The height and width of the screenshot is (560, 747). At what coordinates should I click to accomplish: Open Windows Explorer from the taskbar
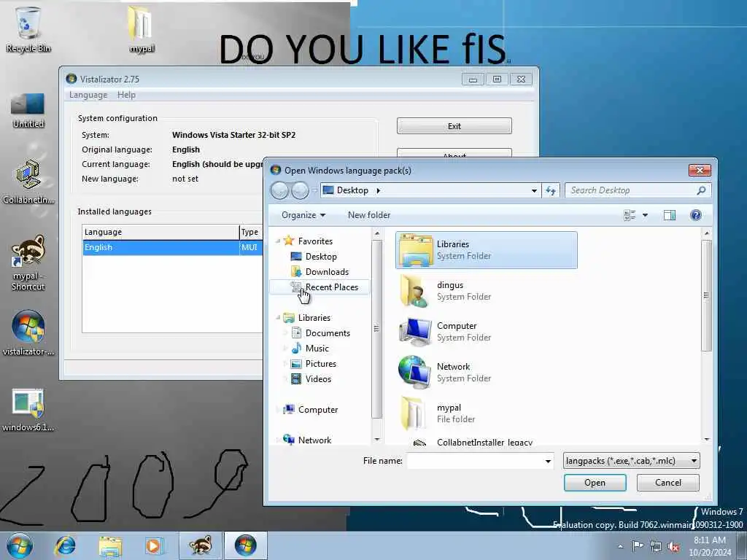[111, 545]
